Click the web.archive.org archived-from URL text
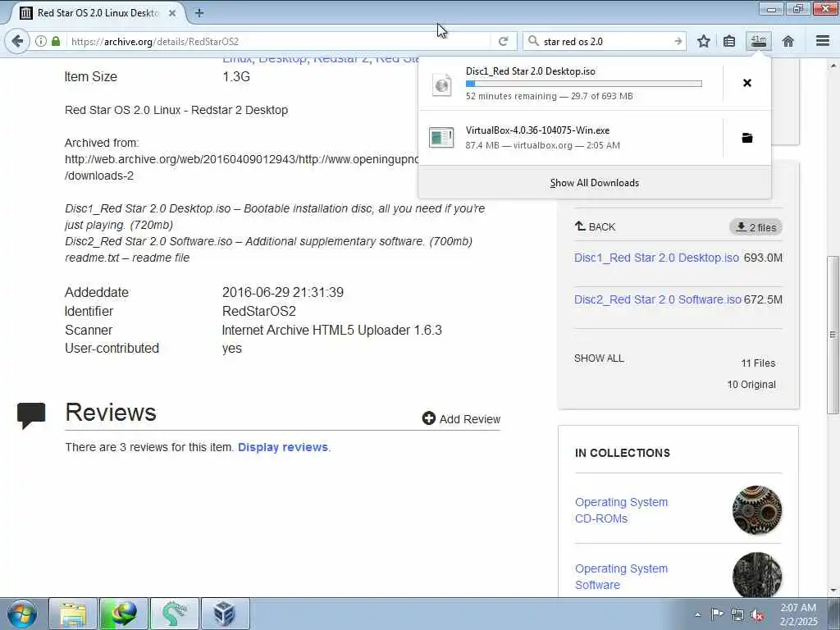Image resolution: width=840 pixels, height=630 pixels. pyautogui.click(x=242, y=159)
